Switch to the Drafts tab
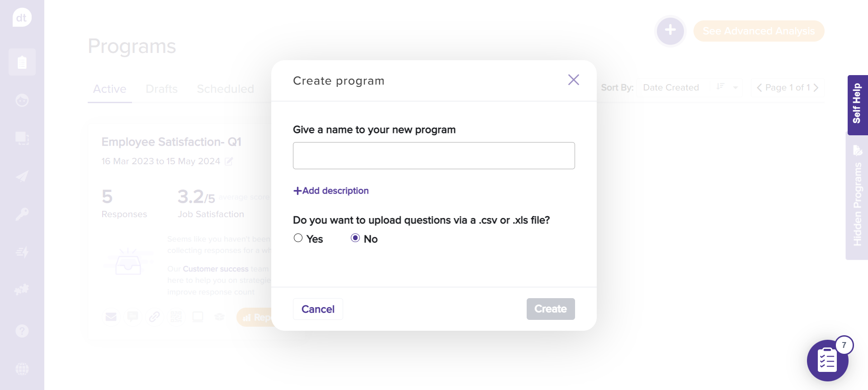Screen dimensions: 868x390 point(161,89)
